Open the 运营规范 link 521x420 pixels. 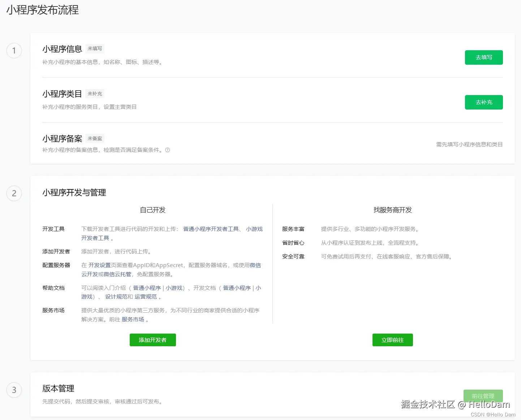coord(146,296)
